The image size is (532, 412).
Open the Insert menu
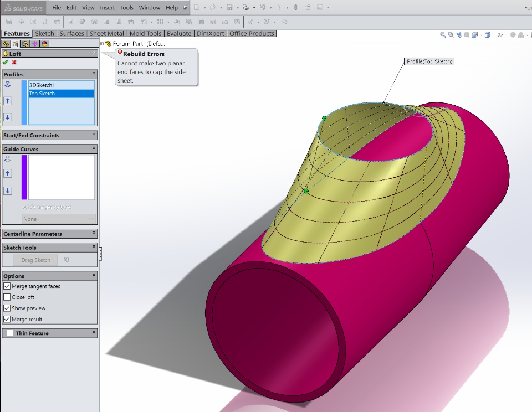(x=108, y=8)
